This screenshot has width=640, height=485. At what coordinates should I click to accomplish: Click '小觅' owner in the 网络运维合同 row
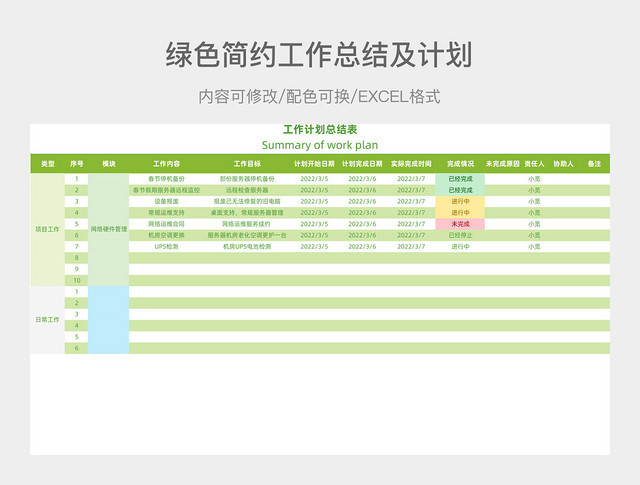534,224
